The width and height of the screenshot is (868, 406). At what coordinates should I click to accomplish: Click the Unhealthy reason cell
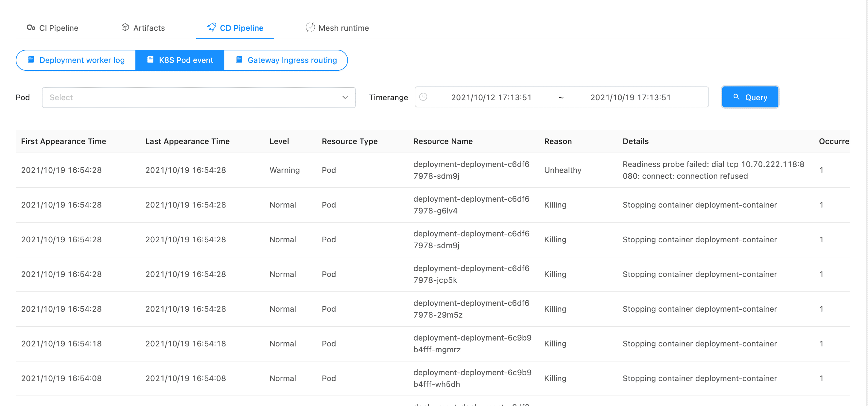pos(563,170)
